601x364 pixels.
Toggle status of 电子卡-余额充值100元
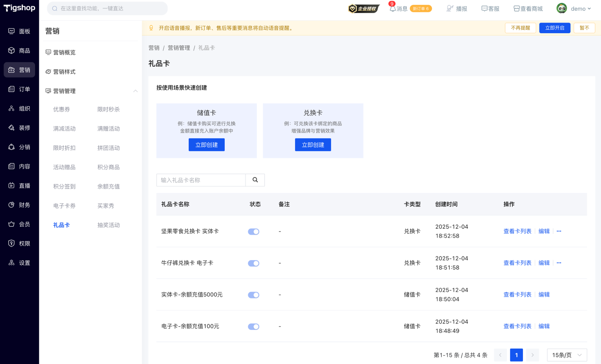click(254, 327)
